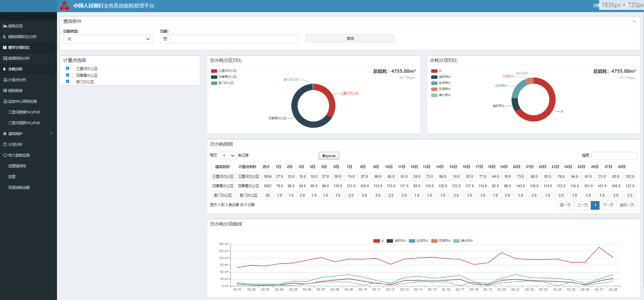Click the calendar icon beside date field
This screenshot has width=644, height=300.
pos(165,39)
